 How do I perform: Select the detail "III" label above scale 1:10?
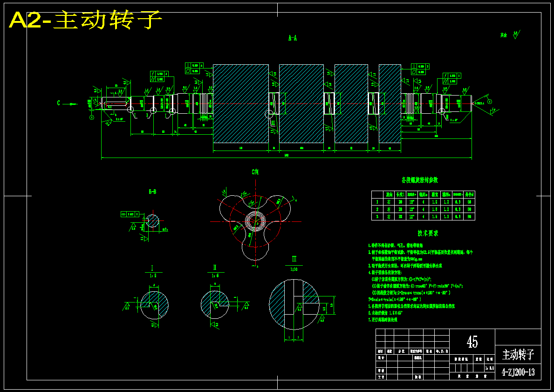294,260
